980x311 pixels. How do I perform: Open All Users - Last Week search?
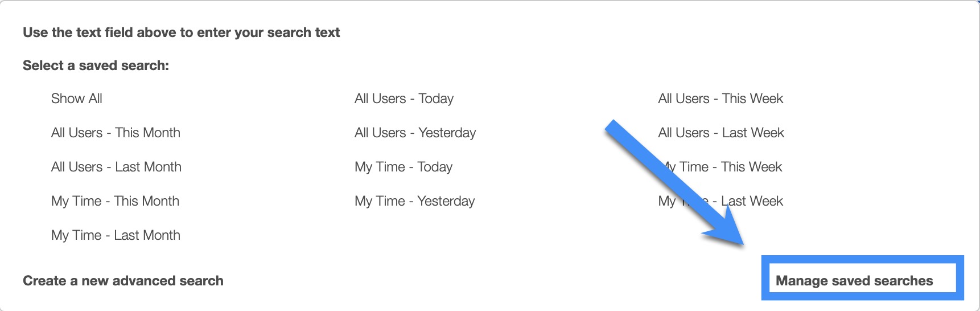(x=721, y=133)
